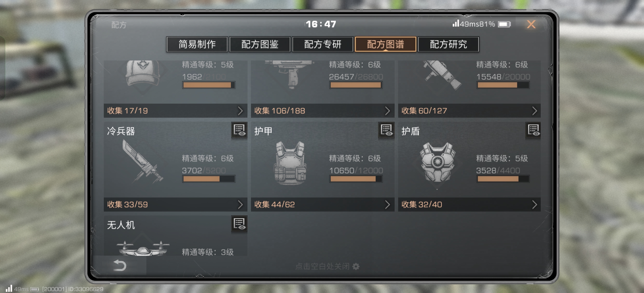
Task: Select the armor vest image
Action: (290, 163)
